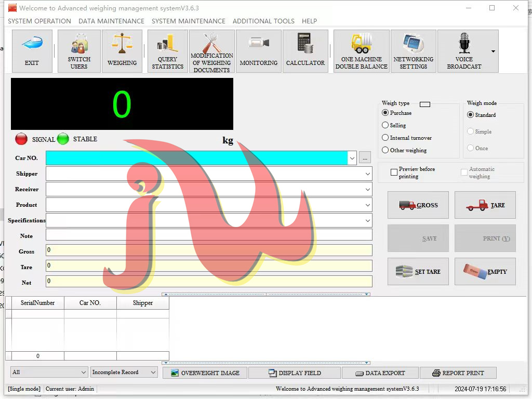Click the Save button
Image resolution: width=532 pixels, height=399 pixels.
click(x=418, y=238)
